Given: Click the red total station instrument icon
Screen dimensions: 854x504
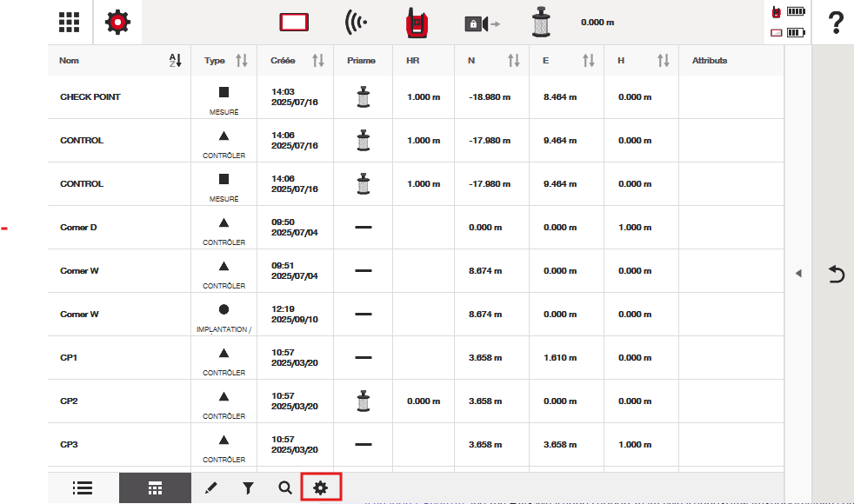Looking at the screenshot, I should (x=417, y=23).
